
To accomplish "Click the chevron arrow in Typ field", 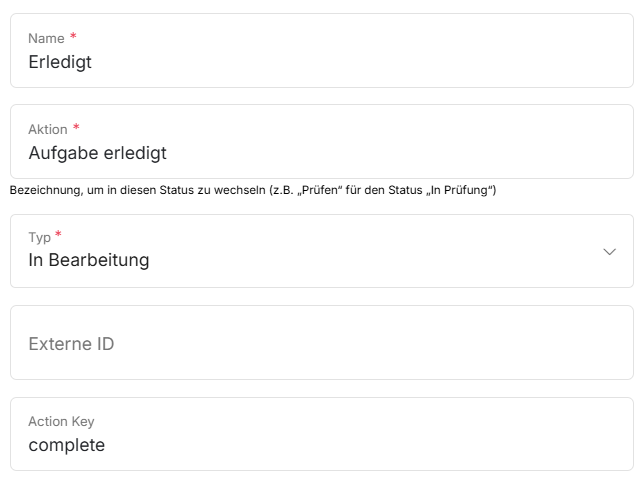I will click(x=610, y=252).
